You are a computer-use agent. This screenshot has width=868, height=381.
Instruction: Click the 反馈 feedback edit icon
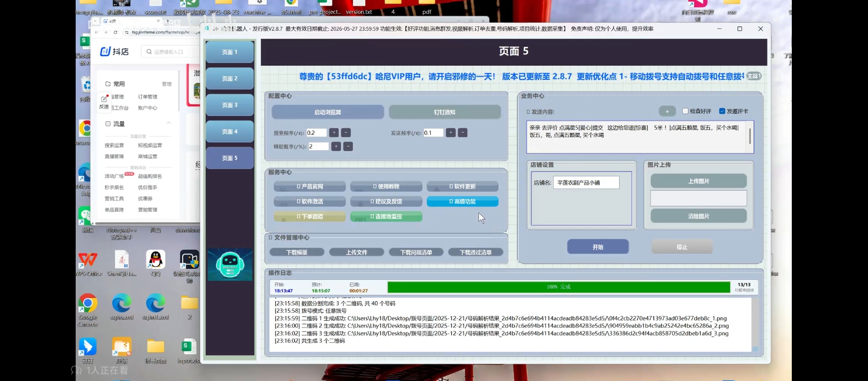[104, 99]
